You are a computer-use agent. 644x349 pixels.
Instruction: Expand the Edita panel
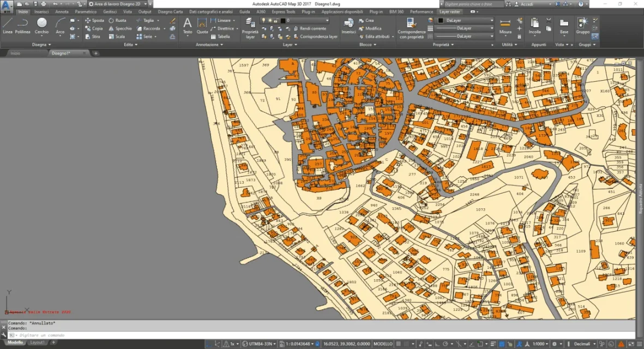pos(131,44)
